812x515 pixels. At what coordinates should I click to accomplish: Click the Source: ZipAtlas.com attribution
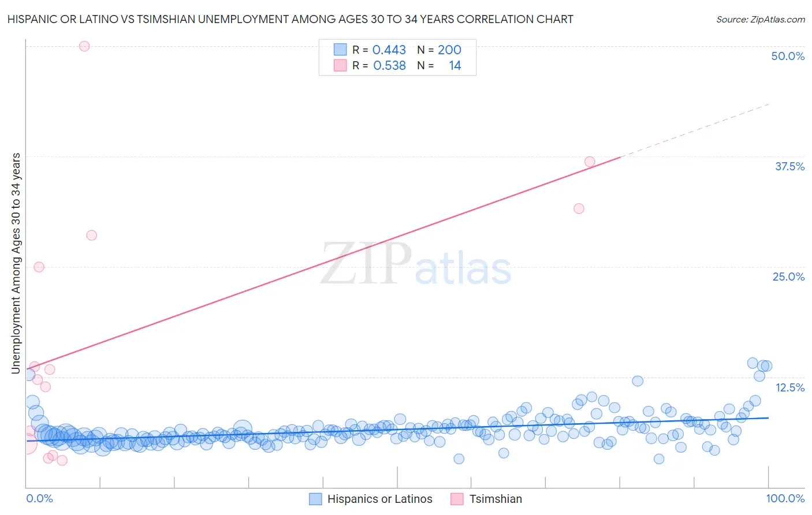click(761, 19)
